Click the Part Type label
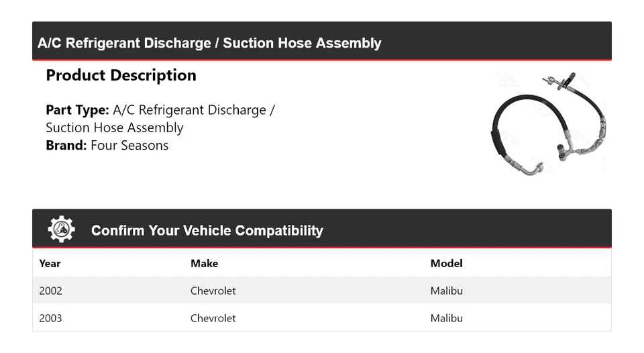 click(77, 110)
